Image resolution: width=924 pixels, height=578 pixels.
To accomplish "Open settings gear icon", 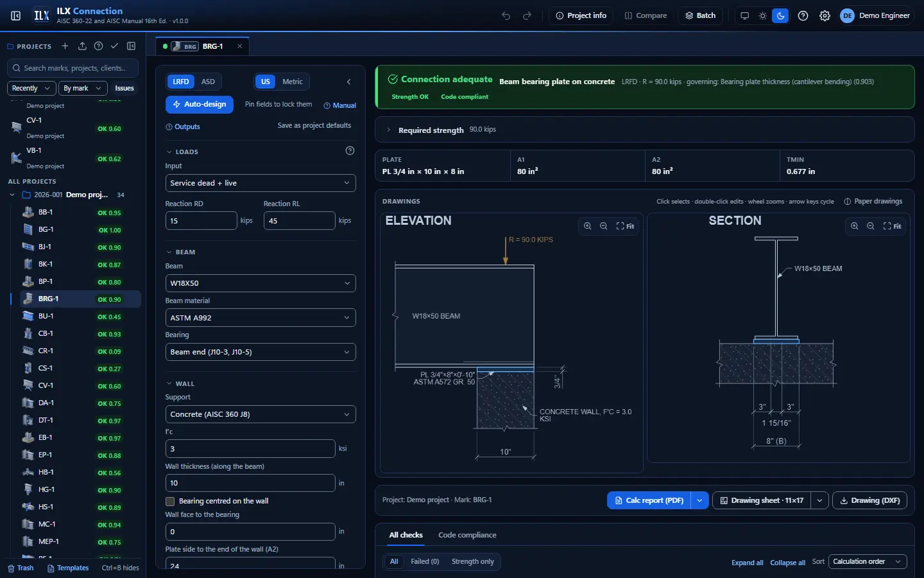I will (x=825, y=15).
